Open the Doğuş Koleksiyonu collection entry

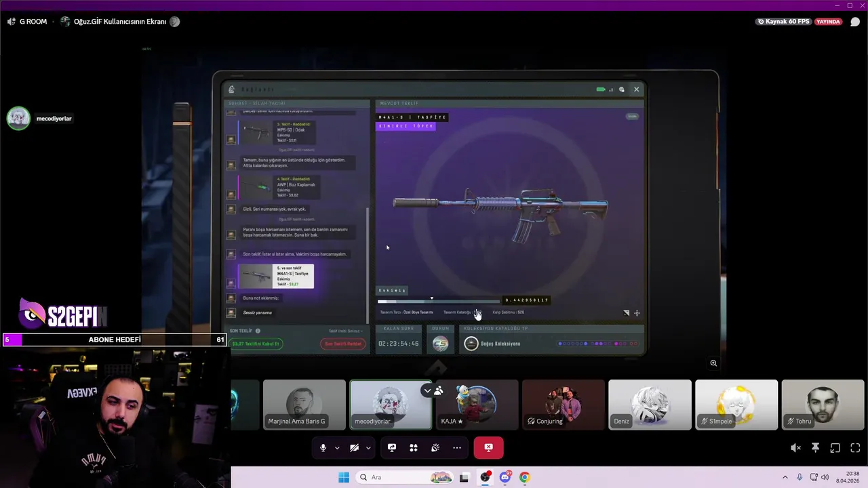click(492, 344)
